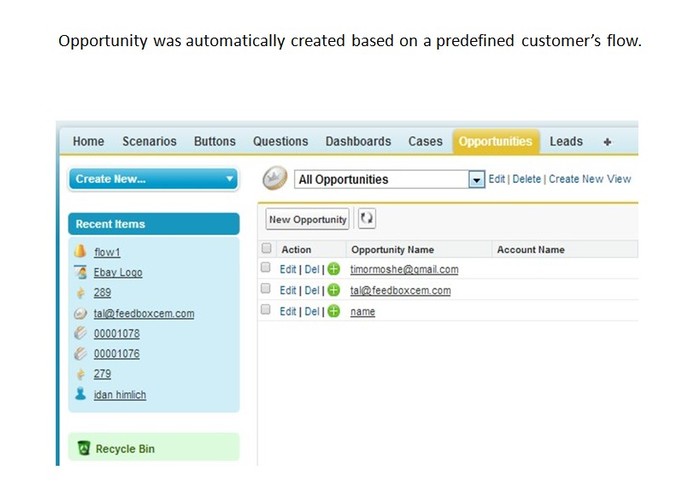Switch to the Dashboards tab

click(358, 141)
